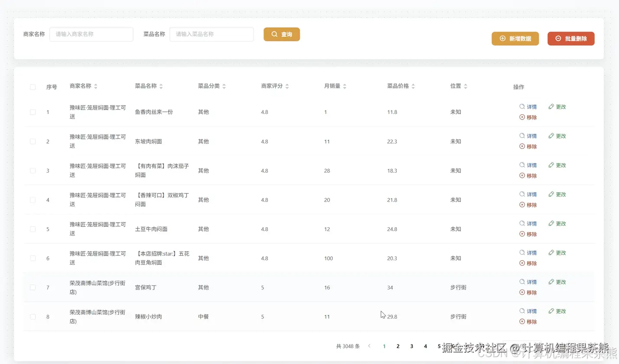Open 详情 for 鱼香肉丝来一份
The height and width of the screenshot is (364, 619).
click(528, 107)
